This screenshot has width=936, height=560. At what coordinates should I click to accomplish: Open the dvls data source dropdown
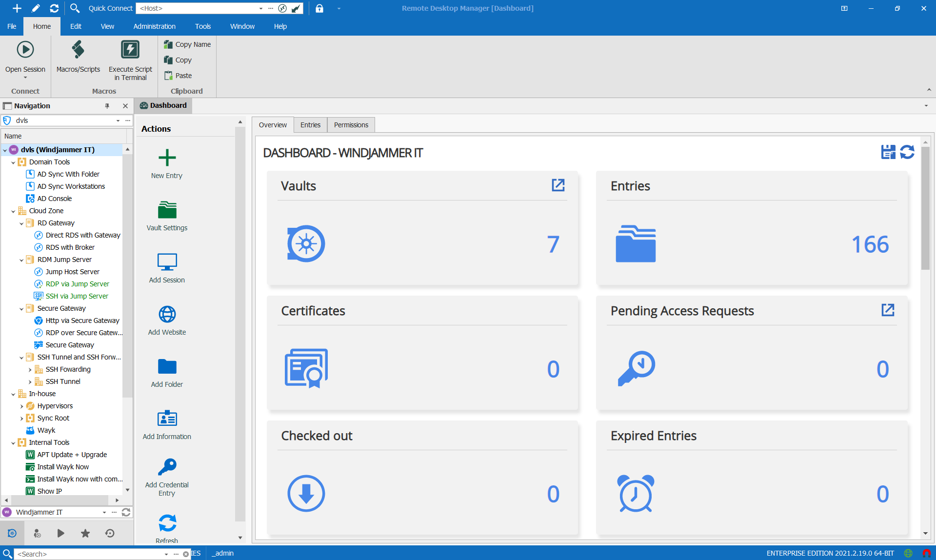[x=118, y=120]
